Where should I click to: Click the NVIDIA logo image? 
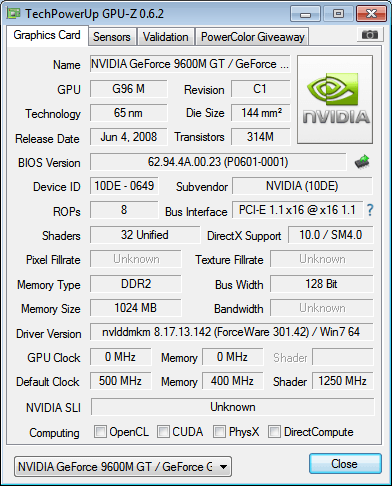pos(335,100)
